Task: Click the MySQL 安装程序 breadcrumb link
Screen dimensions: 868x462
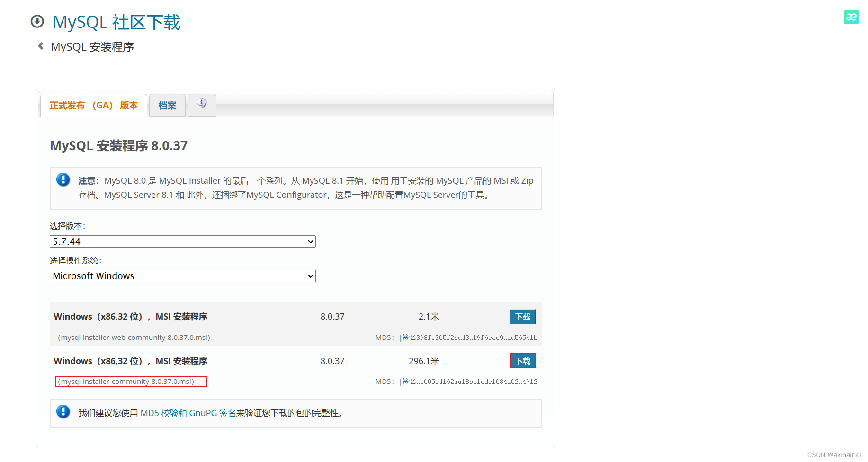Action: click(x=92, y=47)
